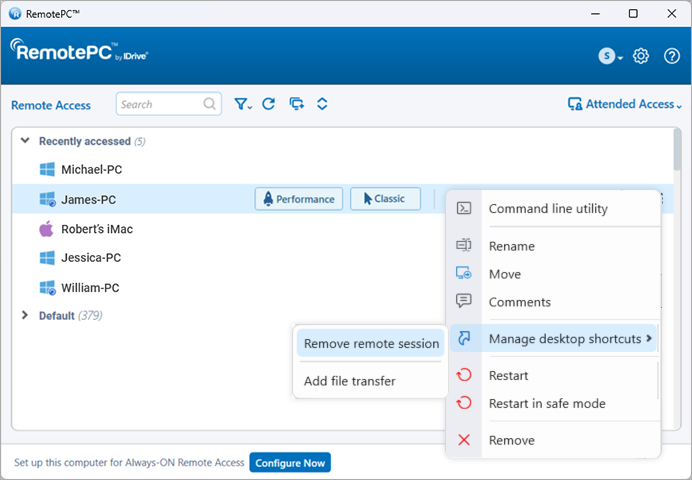Select Robert's iMac in the list

96,229
